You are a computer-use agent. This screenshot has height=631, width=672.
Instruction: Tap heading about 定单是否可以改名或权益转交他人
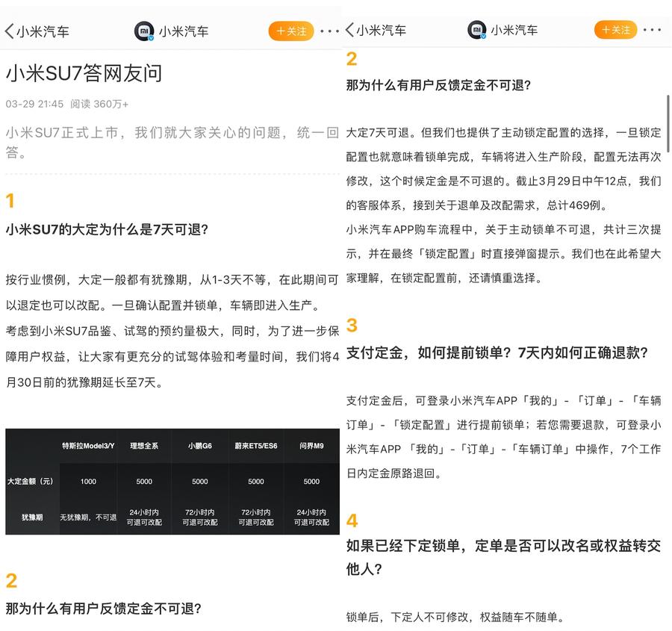(x=503, y=557)
